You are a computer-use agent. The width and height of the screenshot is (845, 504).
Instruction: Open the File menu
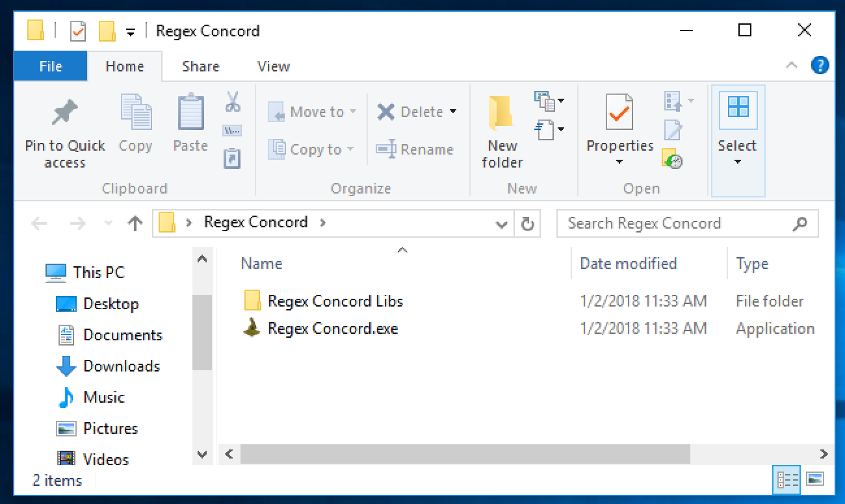[51, 66]
